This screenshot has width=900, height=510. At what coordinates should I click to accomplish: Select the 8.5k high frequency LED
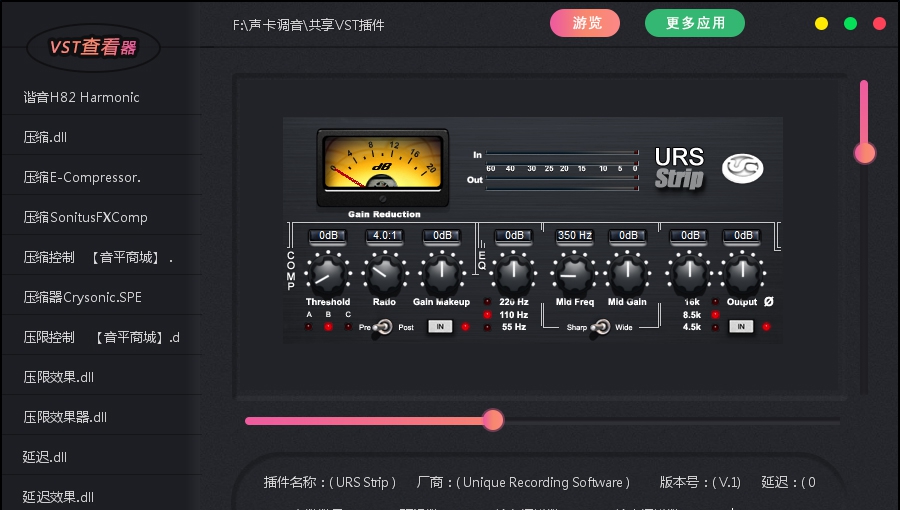[715, 314]
